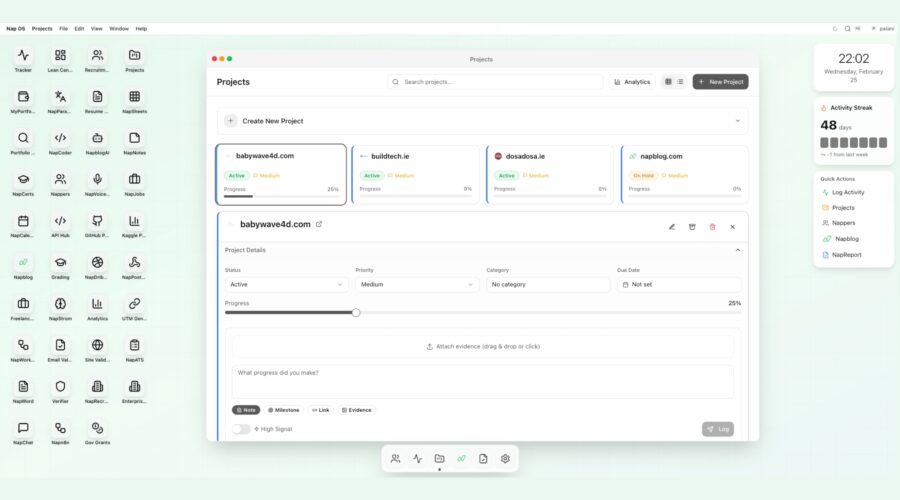Open the NapChat speech bubble icon

(x=23, y=428)
